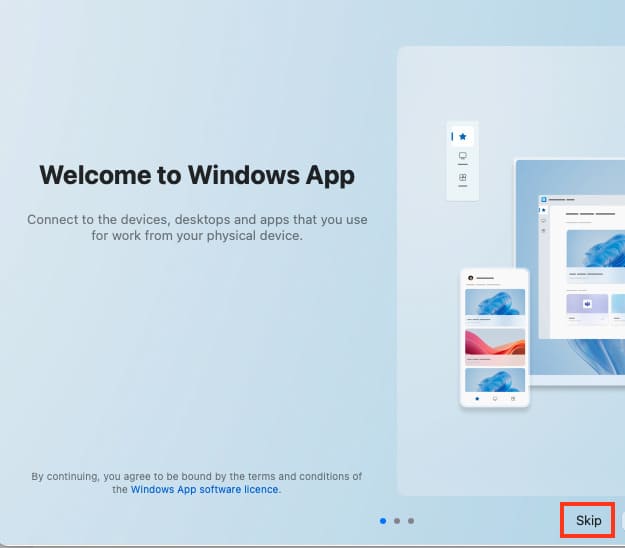Tap the grid icon in phone bottom bar
Screen dimensions: 625x548
point(513,398)
